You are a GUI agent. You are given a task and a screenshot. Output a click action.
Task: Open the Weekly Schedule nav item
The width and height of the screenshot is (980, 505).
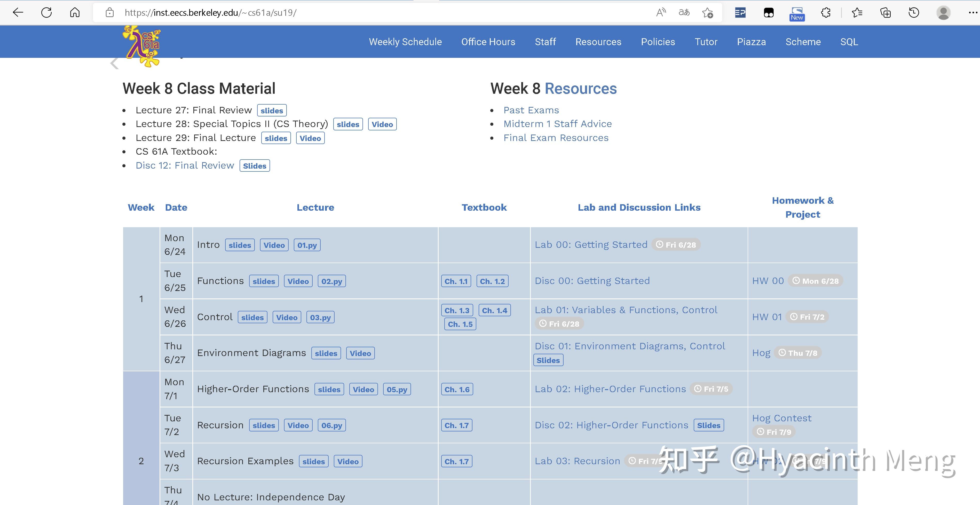pos(405,42)
